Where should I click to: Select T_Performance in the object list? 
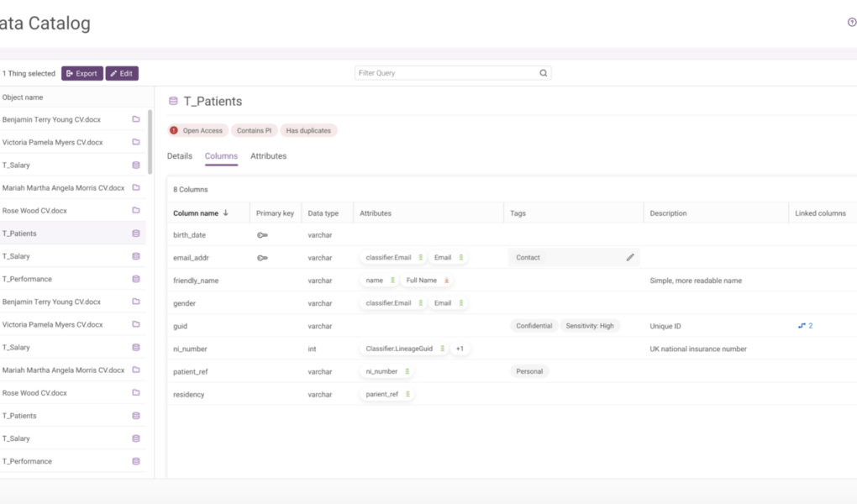coord(27,279)
